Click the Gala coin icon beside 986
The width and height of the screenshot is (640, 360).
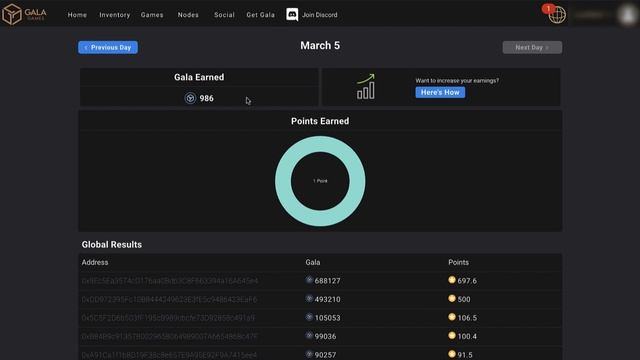point(190,98)
